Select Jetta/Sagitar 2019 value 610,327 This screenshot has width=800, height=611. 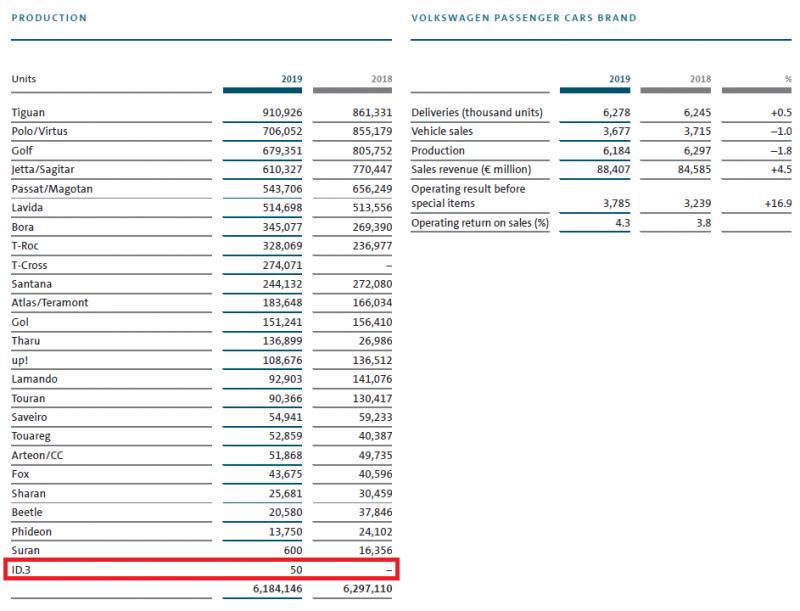click(282, 170)
